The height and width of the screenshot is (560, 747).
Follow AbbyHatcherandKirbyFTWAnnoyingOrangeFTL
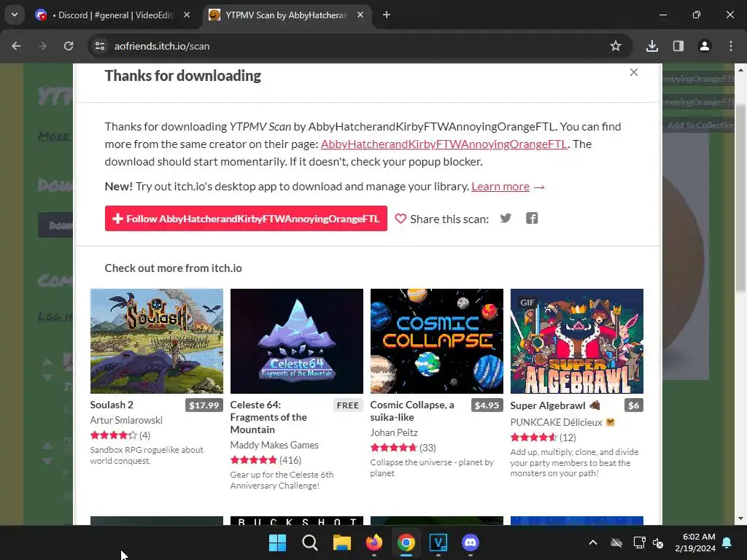coord(246,219)
